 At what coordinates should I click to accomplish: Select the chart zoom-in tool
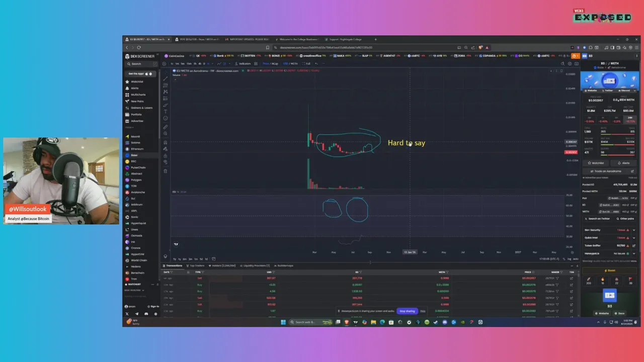point(166,133)
